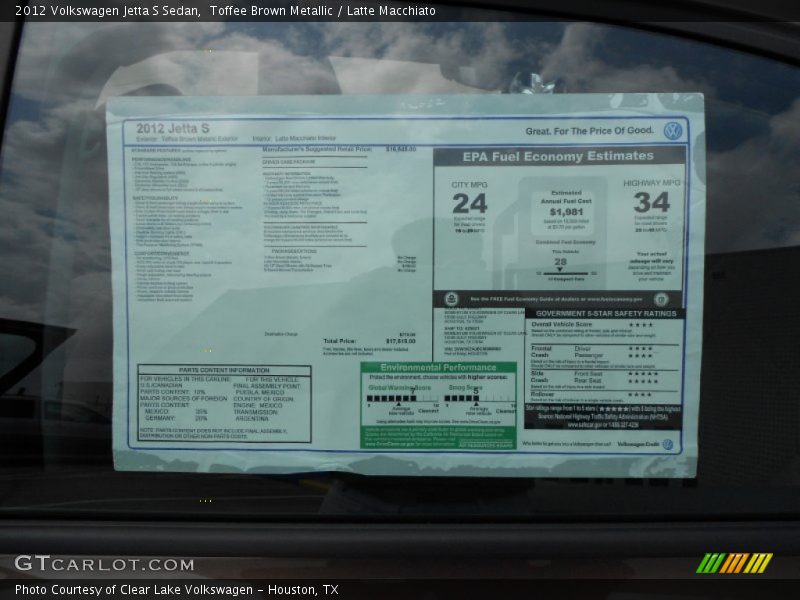This screenshot has height=600, width=800.
Task: Click the total price amount $17,815.00
Action: click(x=401, y=341)
